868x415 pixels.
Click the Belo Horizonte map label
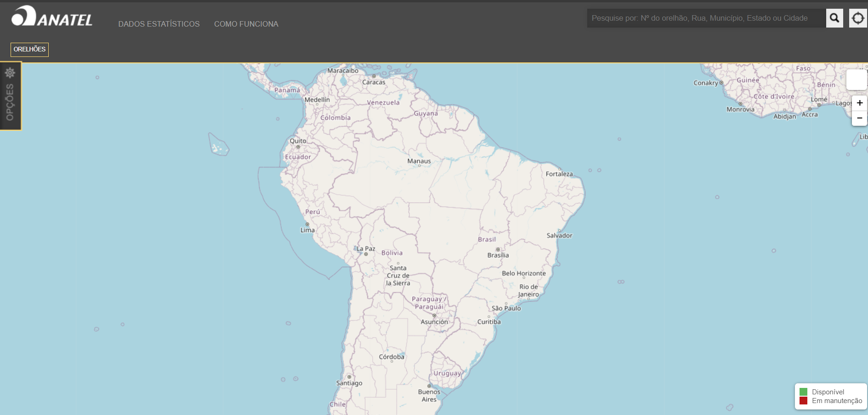click(x=524, y=273)
